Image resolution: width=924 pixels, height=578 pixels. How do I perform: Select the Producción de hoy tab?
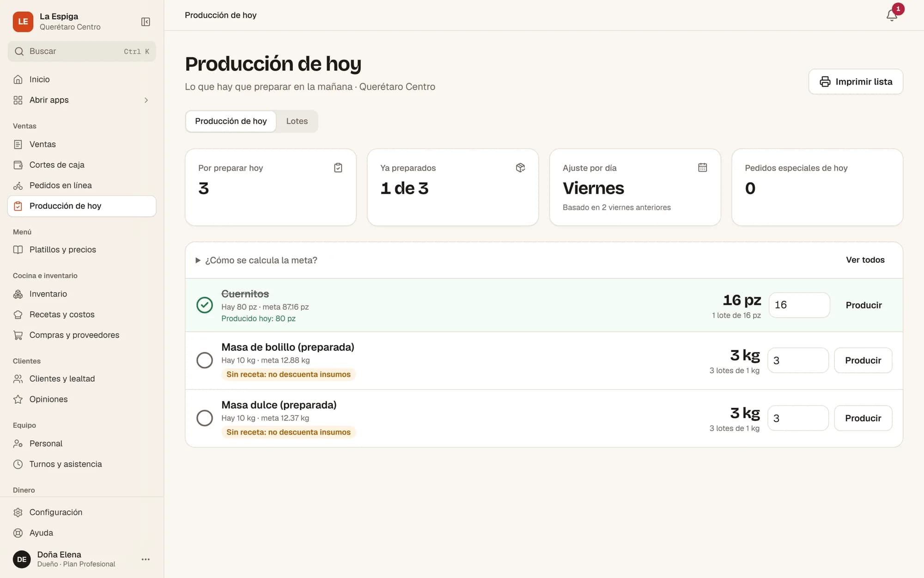[x=231, y=121]
